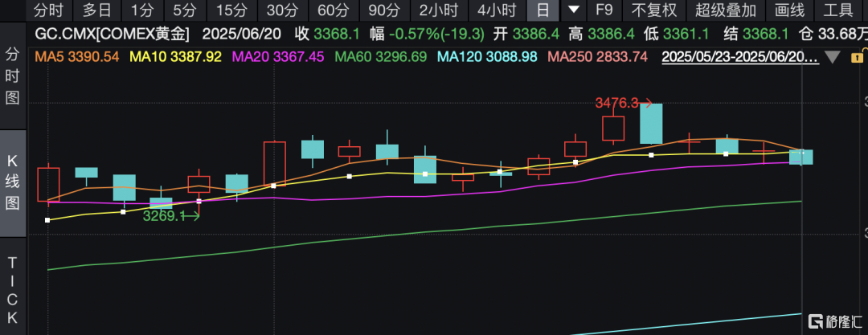This screenshot has width=868, height=335.
Task: Click the 3476.3 high price marker
Action: coord(616,103)
